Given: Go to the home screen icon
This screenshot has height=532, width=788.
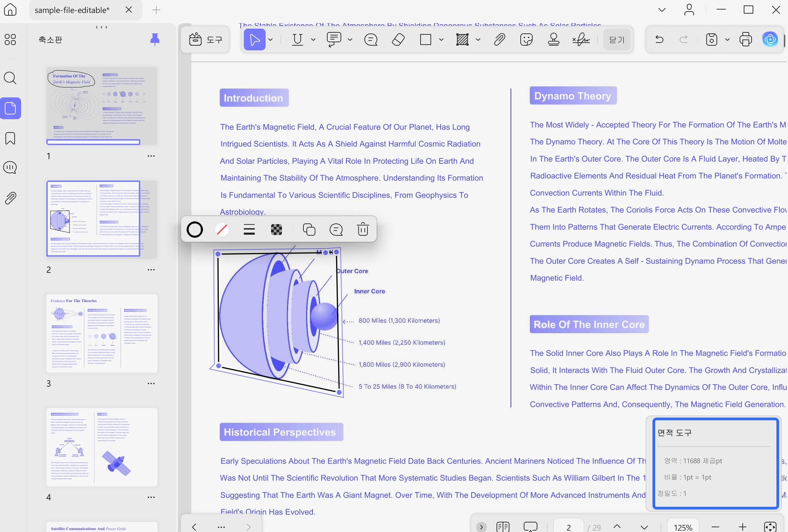Looking at the screenshot, I should [x=10, y=10].
